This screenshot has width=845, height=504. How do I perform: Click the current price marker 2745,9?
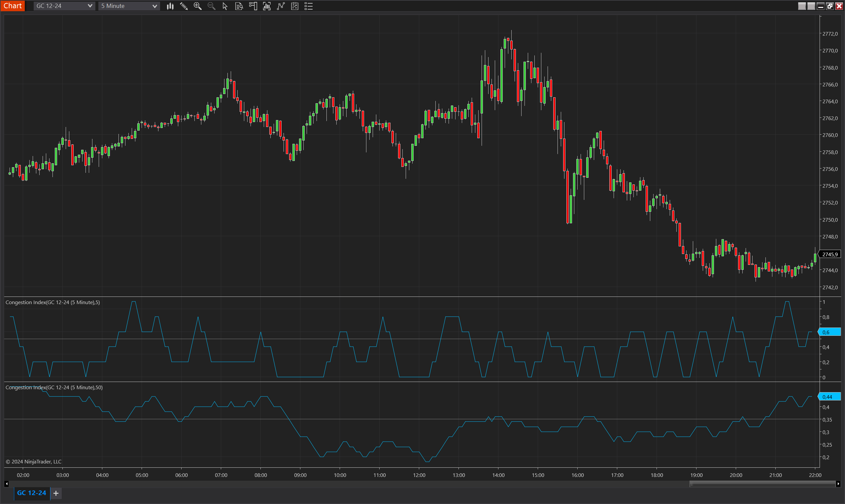pos(830,254)
